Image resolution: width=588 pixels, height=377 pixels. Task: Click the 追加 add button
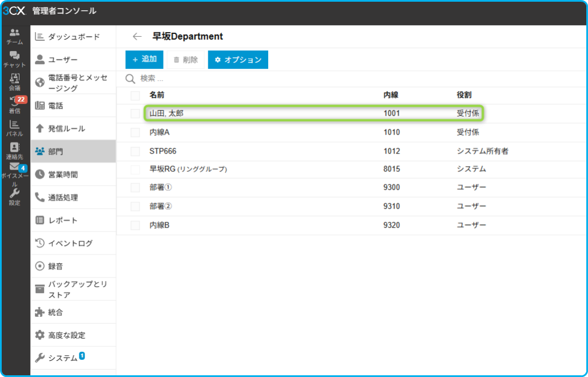pos(144,59)
